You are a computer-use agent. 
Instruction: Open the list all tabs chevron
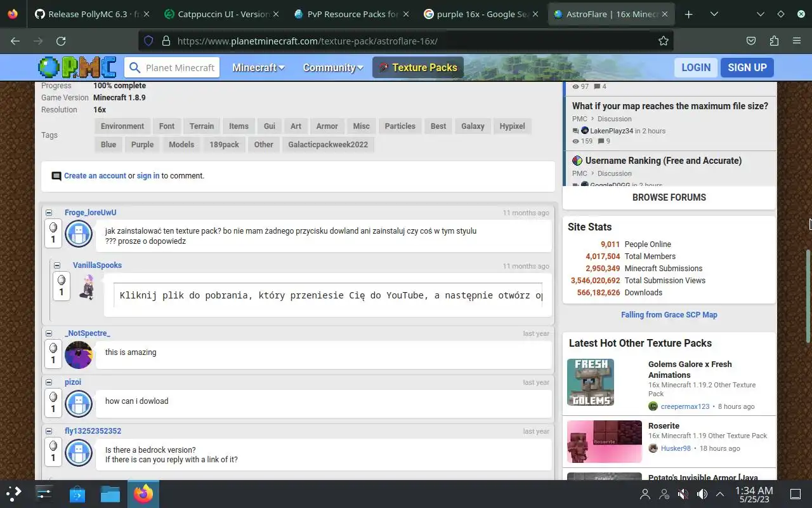pyautogui.click(x=714, y=14)
